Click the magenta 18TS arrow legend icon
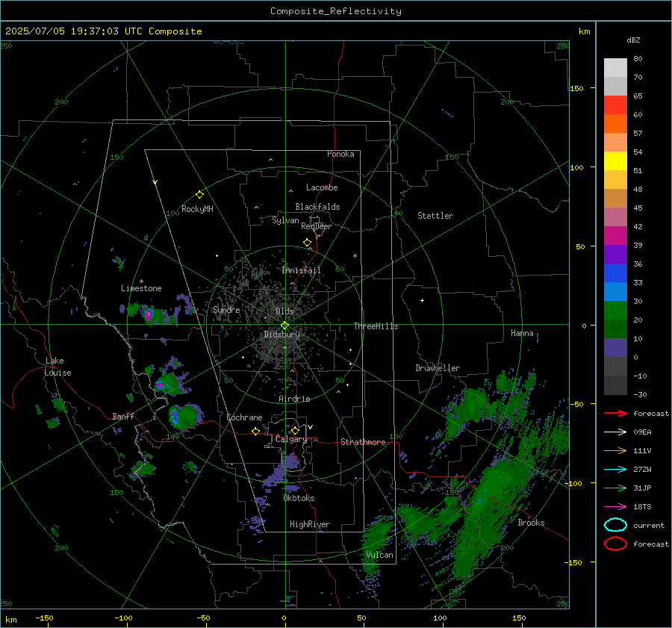 [x=615, y=507]
